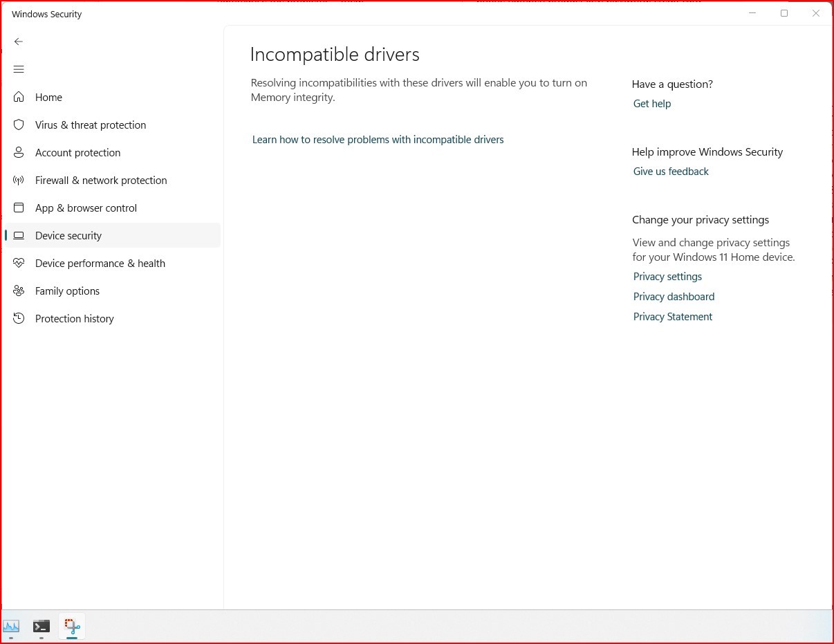This screenshot has width=834, height=644.
Task: Click the Firewall & network protection antenna icon
Action: tap(19, 181)
